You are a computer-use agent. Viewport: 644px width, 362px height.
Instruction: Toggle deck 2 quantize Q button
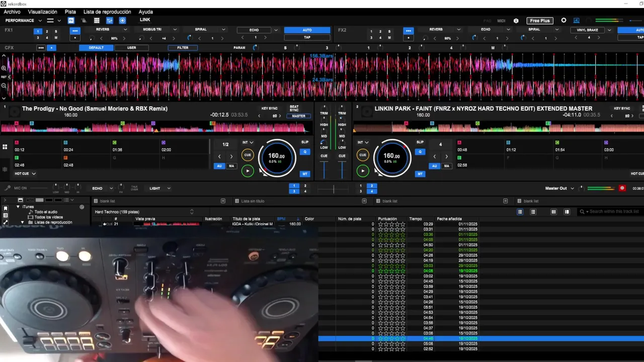tap(420, 152)
